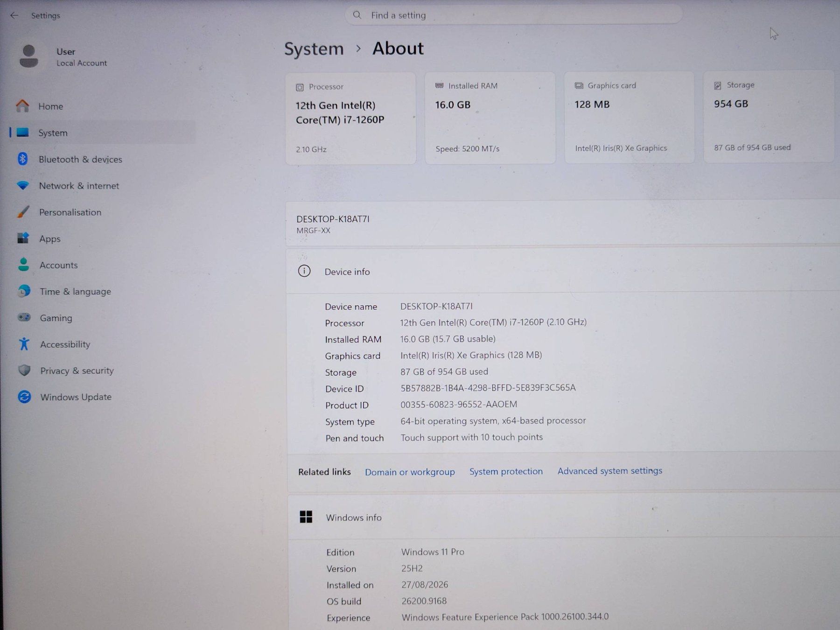Click the Edition value Windows 11 Pro
Image resolution: width=840 pixels, height=630 pixels.
point(433,552)
